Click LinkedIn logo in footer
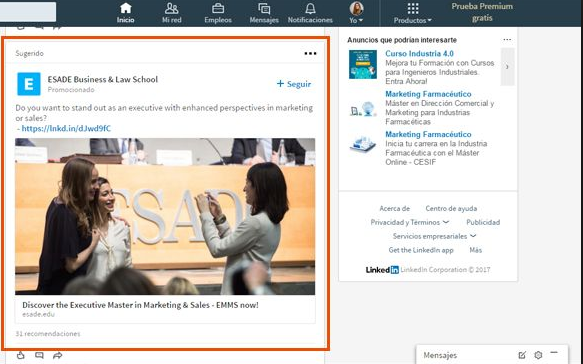583x364 pixels. (382, 270)
